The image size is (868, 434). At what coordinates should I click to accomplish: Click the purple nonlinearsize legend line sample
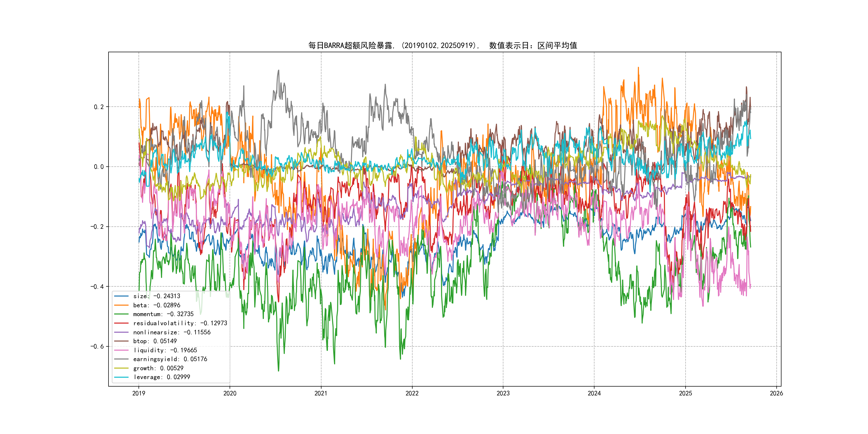pos(121,332)
